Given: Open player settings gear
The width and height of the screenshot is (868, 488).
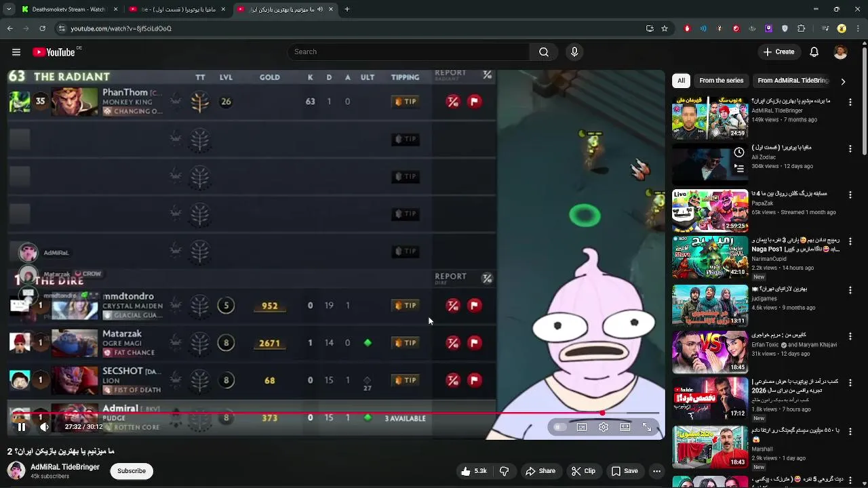Looking at the screenshot, I should [x=604, y=427].
